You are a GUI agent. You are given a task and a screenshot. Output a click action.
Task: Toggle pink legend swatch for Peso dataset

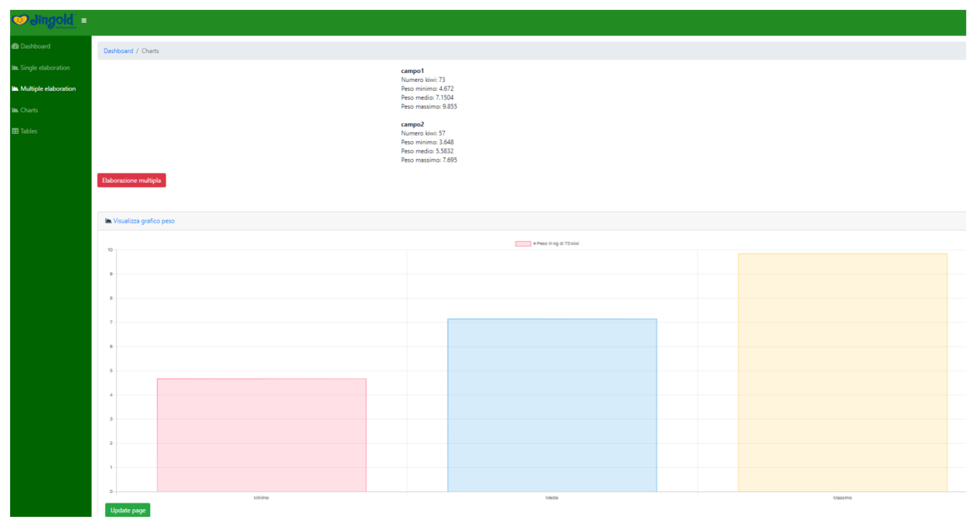point(523,244)
